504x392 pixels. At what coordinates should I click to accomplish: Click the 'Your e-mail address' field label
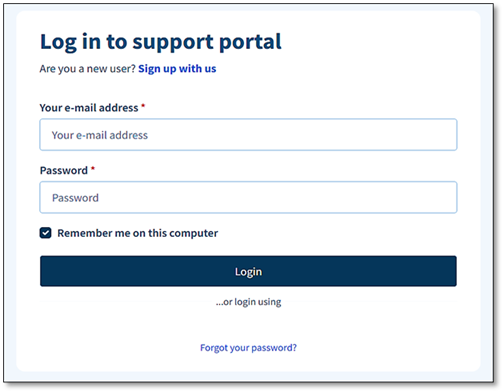click(89, 108)
